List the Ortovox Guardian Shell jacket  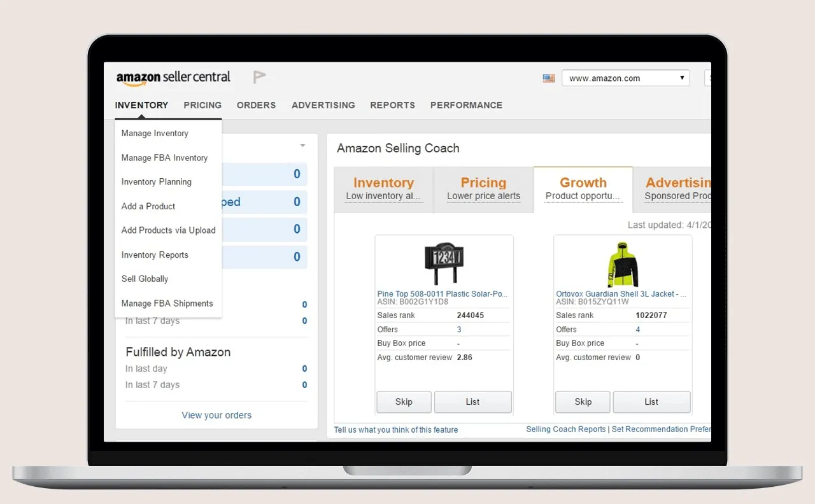point(651,402)
